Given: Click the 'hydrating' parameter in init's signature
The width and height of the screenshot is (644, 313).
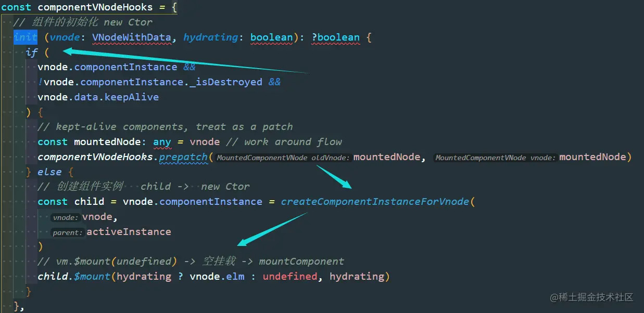Looking at the screenshot, I should tap(211, 37).
